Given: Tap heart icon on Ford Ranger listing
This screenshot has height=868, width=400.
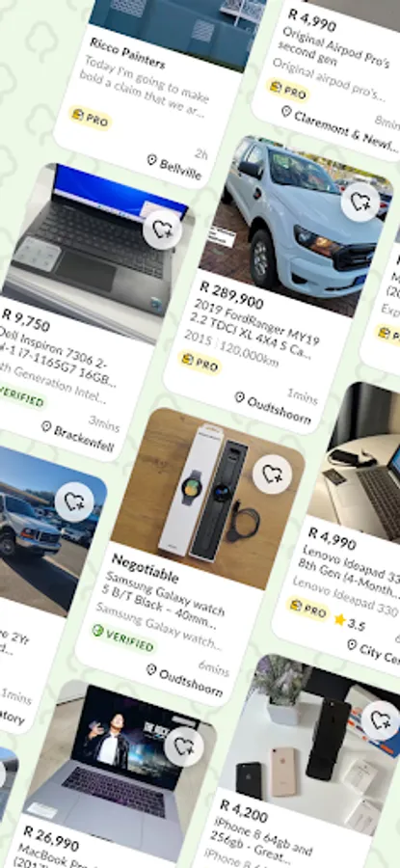Looking at the screenshot, I should [x=360, y=202].
